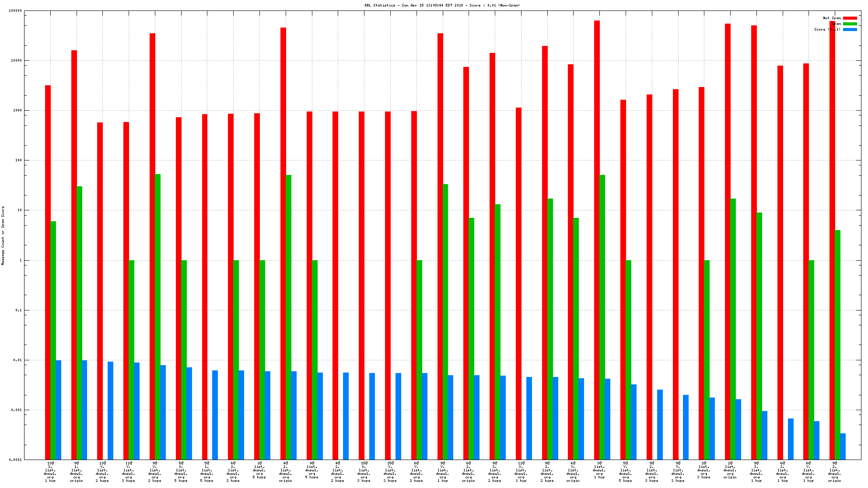Click the 13@Y.list.dnswl.org 2 hops x-axis label
This screenshot has height=488, width=868.
pyautogui.click(x=102, y=471)
